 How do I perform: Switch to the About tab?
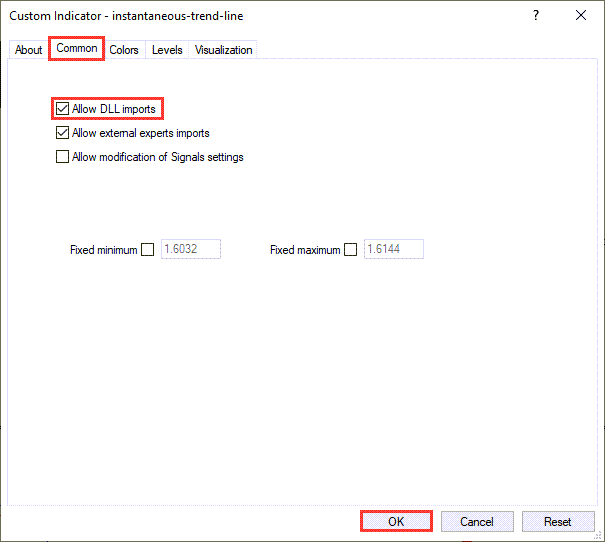coord(28,50)
